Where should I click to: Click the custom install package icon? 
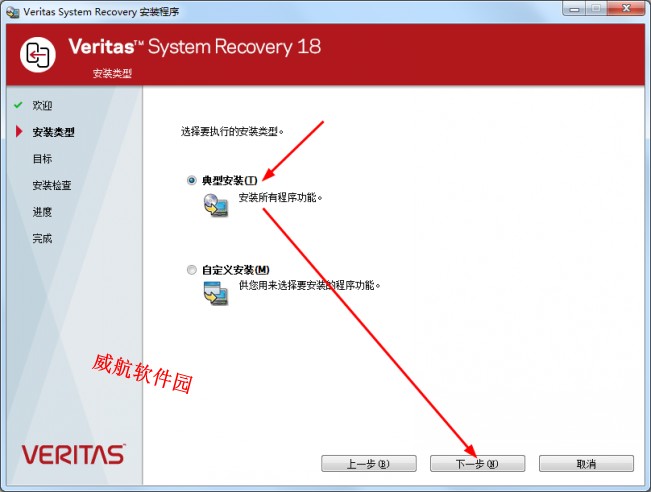coord(215,293)
